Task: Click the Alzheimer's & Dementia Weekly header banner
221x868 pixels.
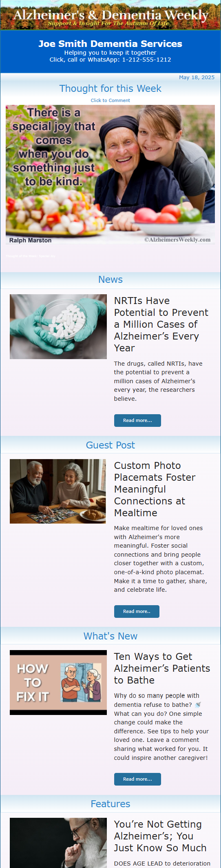Action: 110,15
